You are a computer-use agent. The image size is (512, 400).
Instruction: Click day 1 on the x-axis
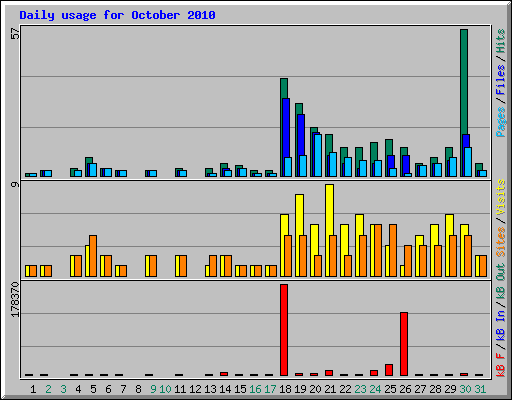pos(33,389)
